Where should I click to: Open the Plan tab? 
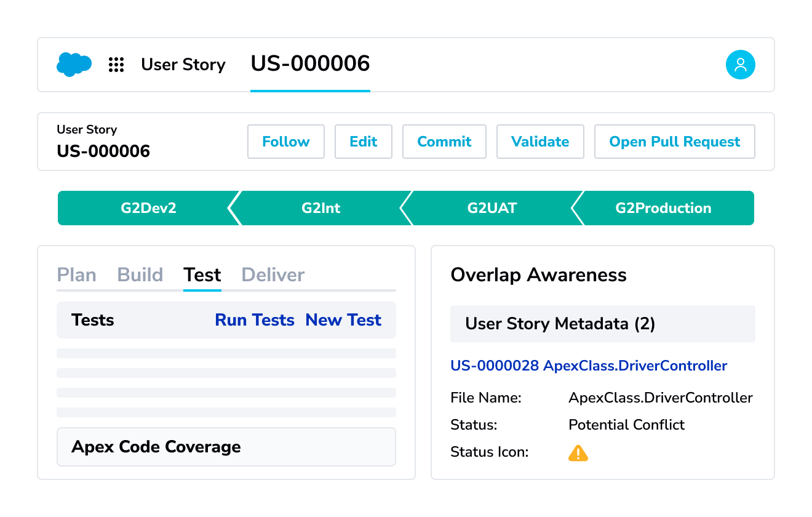77,275
